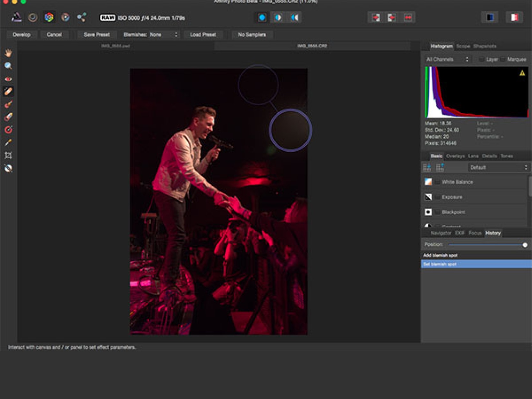Click the No Samplers button
The height and width of the screenshot is (399, 532).
click(252, 34)
